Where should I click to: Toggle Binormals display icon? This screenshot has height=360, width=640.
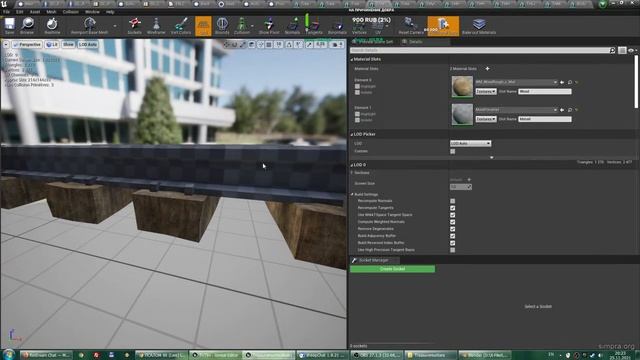pos(337,25)
